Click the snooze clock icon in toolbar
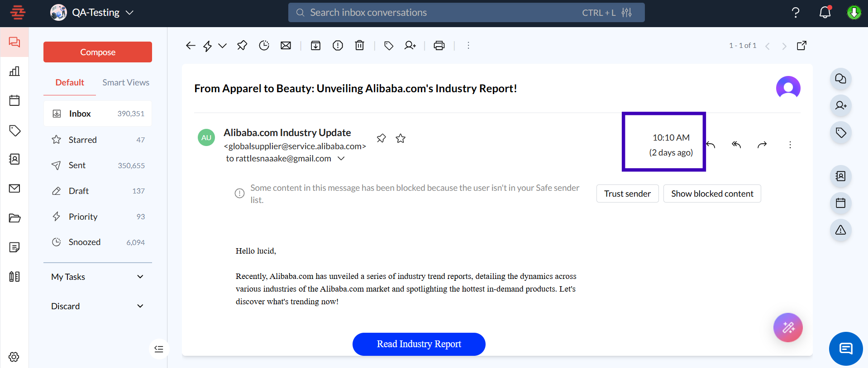868x368 pixels. click(x=264, y=46)
